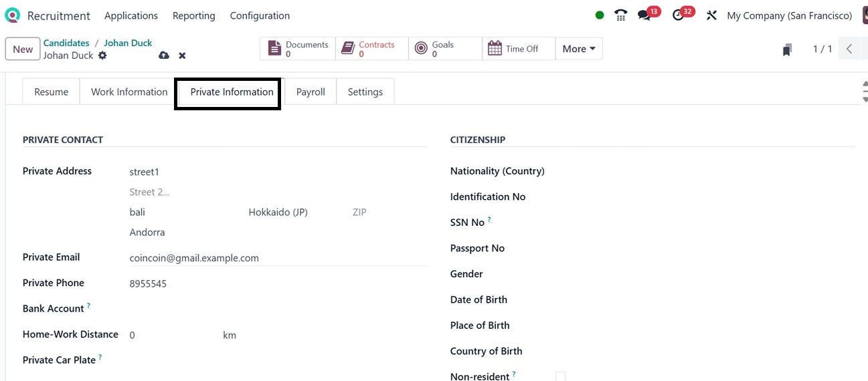Toggle the Non-resident checkbox
Screen dimensions: 868x381
tap(561, 377)
